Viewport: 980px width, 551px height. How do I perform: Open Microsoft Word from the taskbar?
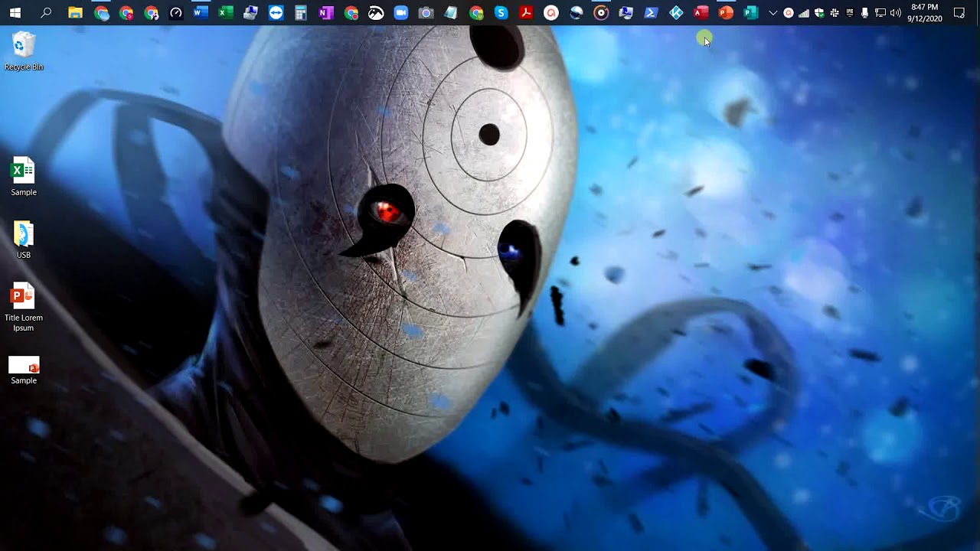tap(201, 13)
